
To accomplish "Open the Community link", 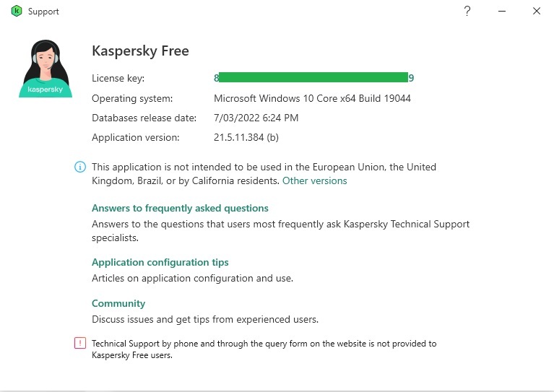I will (118, 303).
